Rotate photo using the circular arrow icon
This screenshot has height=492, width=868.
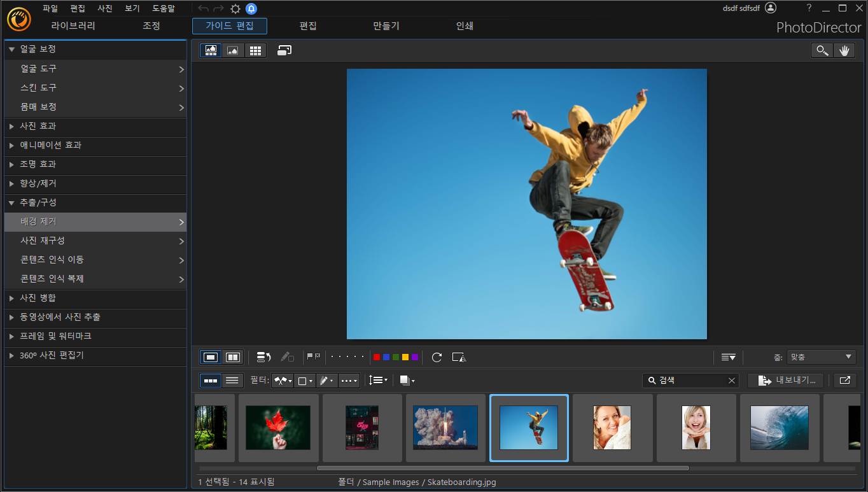click(437, 357)
